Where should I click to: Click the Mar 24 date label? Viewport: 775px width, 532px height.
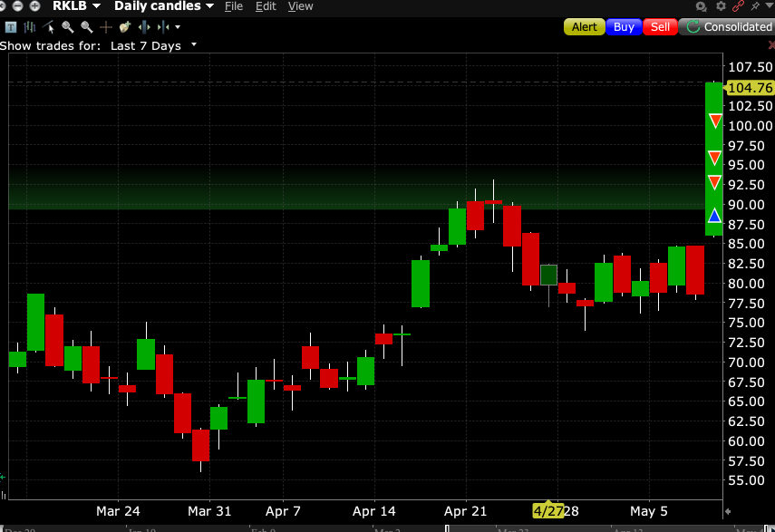pyautogui.click(x=118, y=511)
